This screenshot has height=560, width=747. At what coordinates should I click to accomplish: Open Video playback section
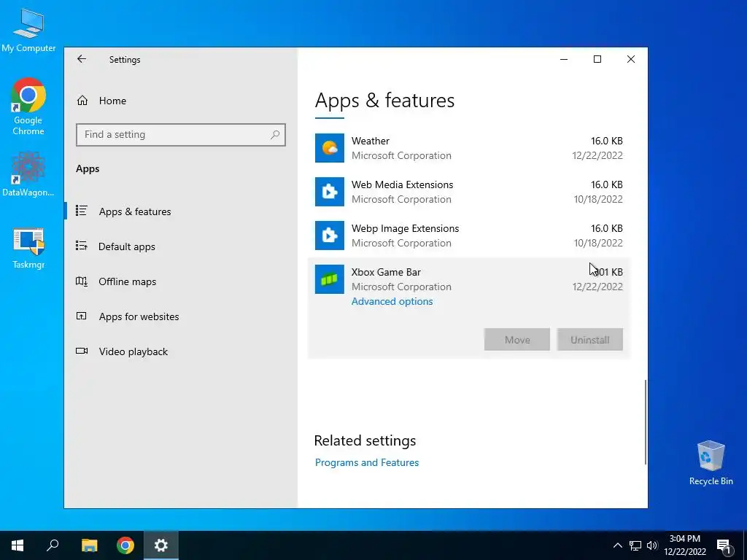pyautogui.click(x=133, y=351)
